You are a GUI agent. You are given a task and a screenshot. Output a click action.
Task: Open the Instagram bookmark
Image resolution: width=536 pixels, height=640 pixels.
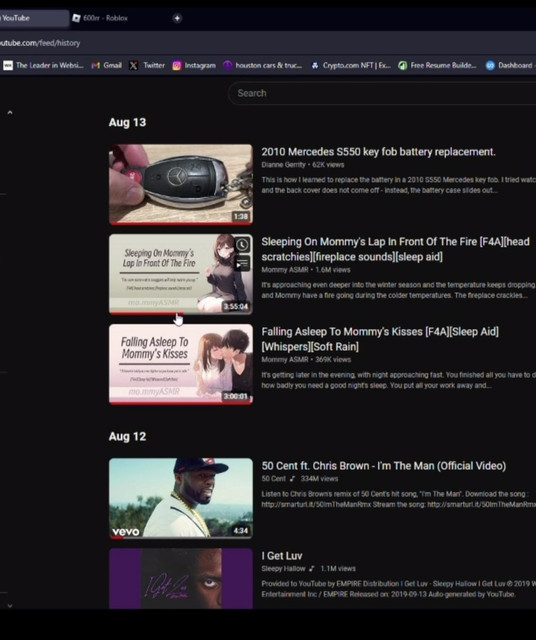pos(194,65)
